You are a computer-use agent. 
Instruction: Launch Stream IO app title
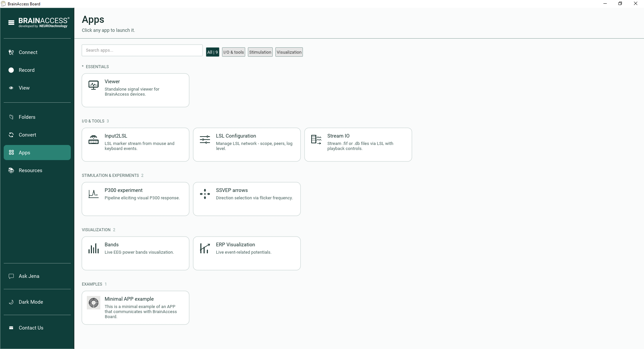338,136
